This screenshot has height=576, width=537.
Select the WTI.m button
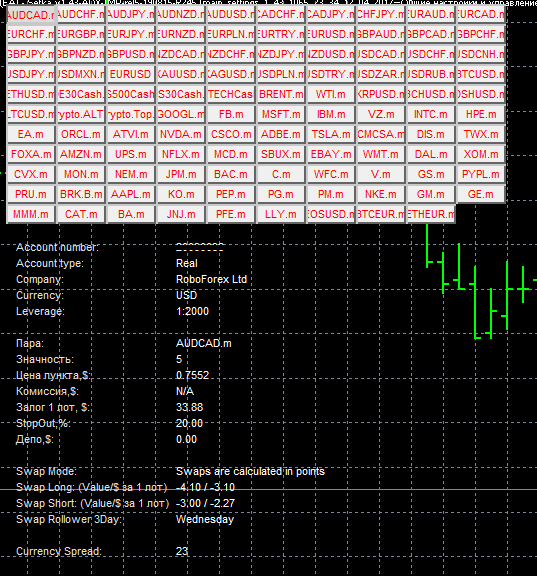coord(331,94)
